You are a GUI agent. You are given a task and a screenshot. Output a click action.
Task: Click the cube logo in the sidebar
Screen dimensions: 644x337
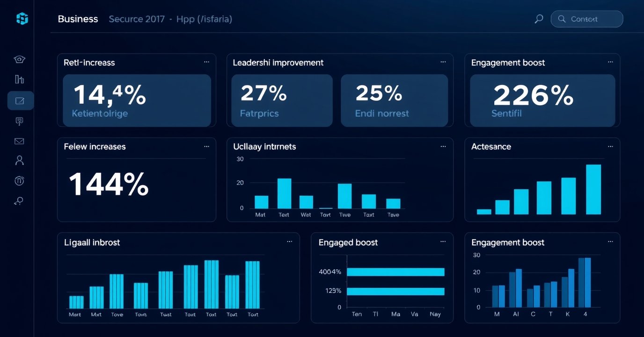pos(22,19)
